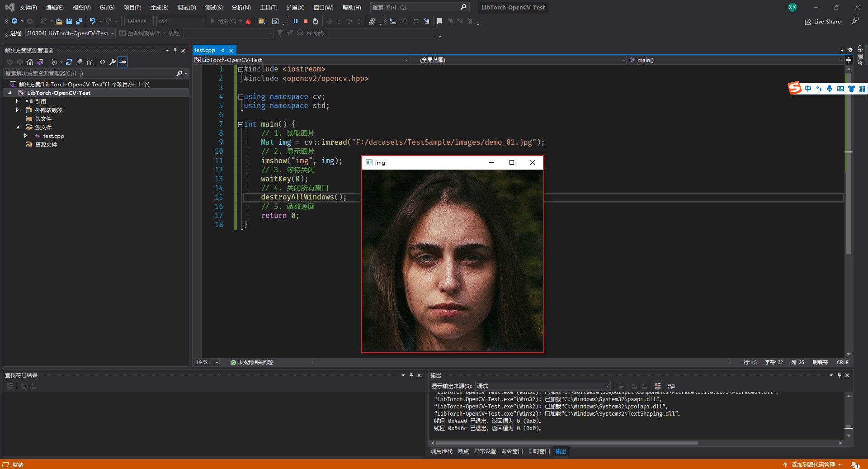
Task: Click the Hot Reload flame icon
Action: [248, 21]
